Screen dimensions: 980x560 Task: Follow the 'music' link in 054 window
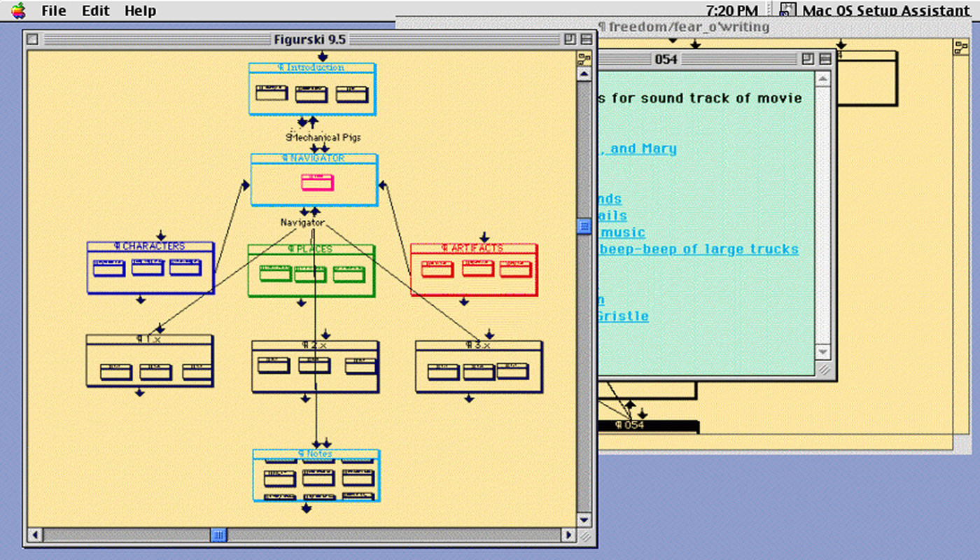tap(622, 232)
